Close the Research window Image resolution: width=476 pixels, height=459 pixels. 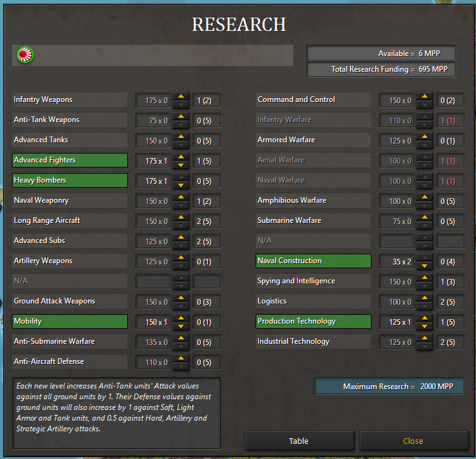click(414, 441)
